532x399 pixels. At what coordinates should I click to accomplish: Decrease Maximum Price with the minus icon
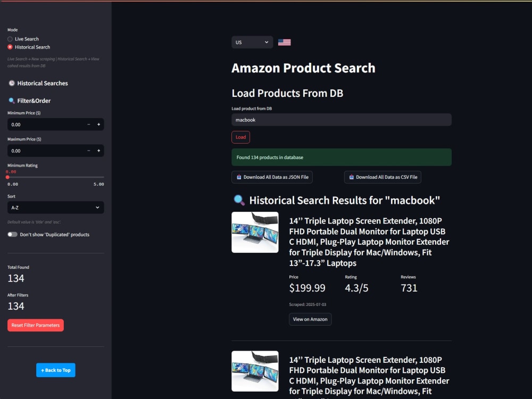click(x=88, y=151)
